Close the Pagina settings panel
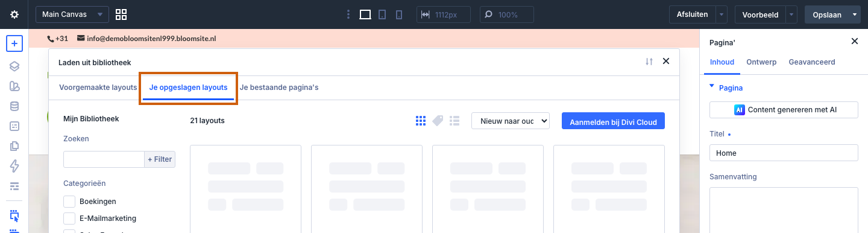 point(854,41)
